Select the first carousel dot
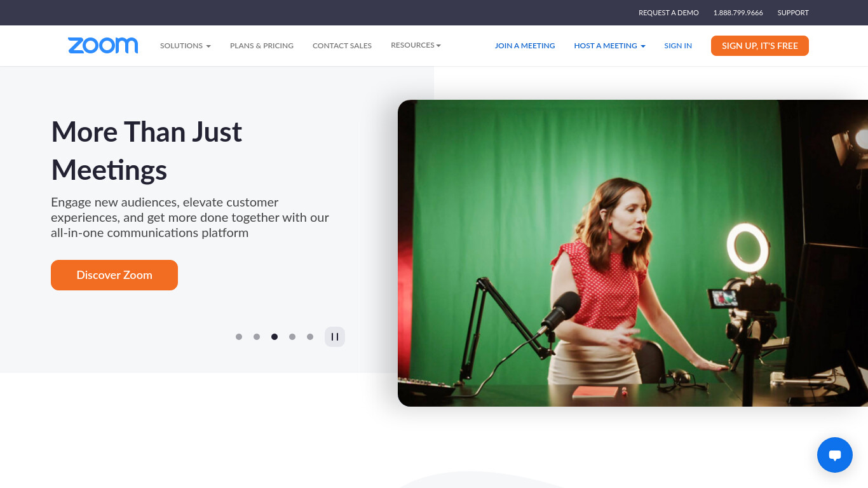This screenshot has height=488, width=868. [x=239, y=337]
